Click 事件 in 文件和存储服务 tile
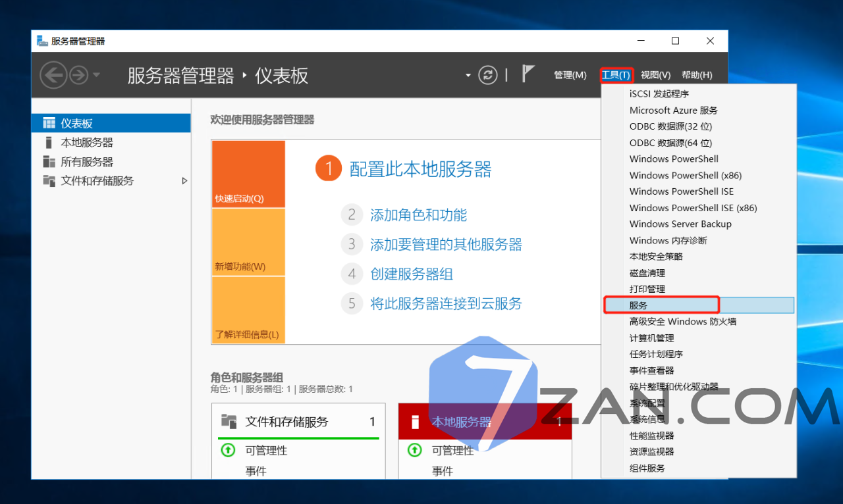843x504 pixels. point(256,471)
